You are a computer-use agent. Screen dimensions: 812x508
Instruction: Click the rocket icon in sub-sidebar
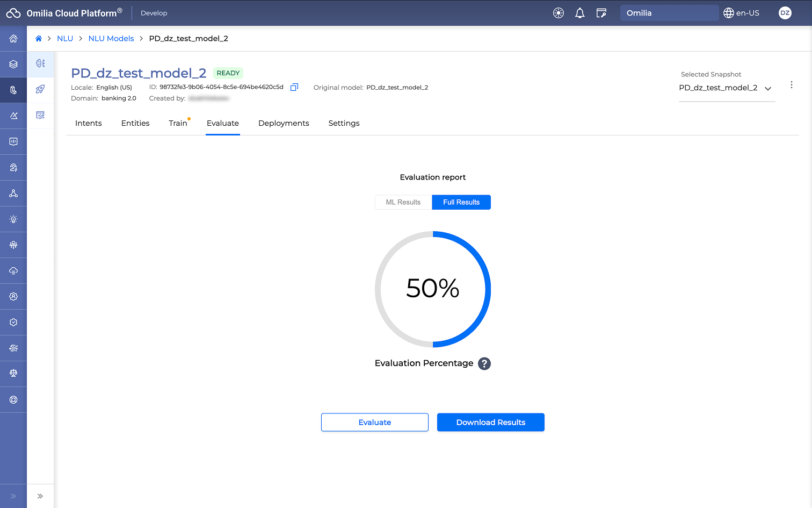tap(40, 89)
